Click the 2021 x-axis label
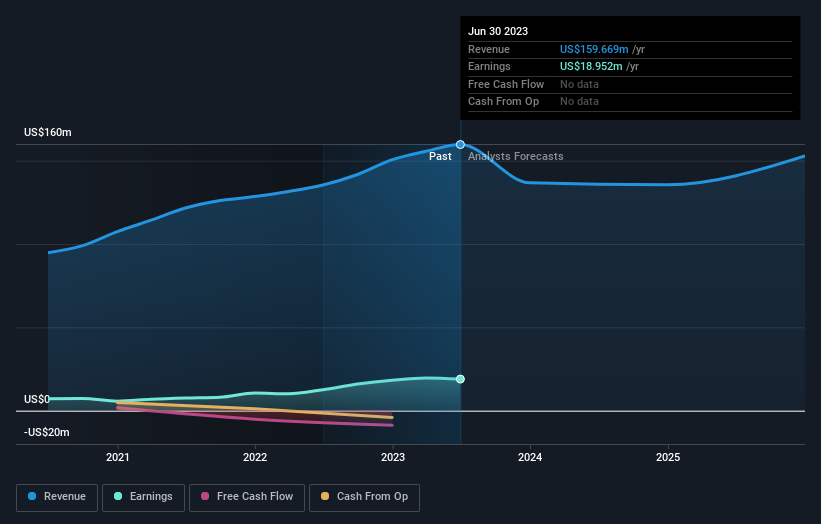This screenshot has width=821, height=524. pyautogui.click(x=118, y=457)
